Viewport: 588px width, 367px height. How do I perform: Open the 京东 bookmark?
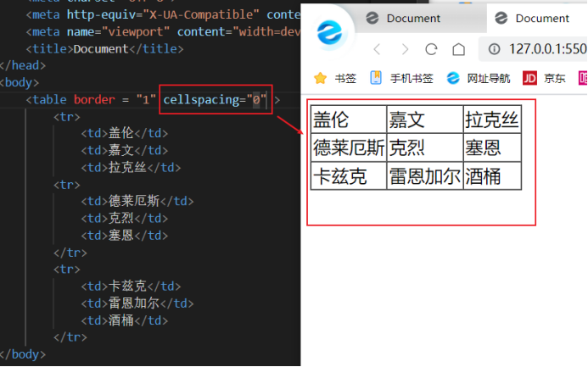click(x=544, y=78)
